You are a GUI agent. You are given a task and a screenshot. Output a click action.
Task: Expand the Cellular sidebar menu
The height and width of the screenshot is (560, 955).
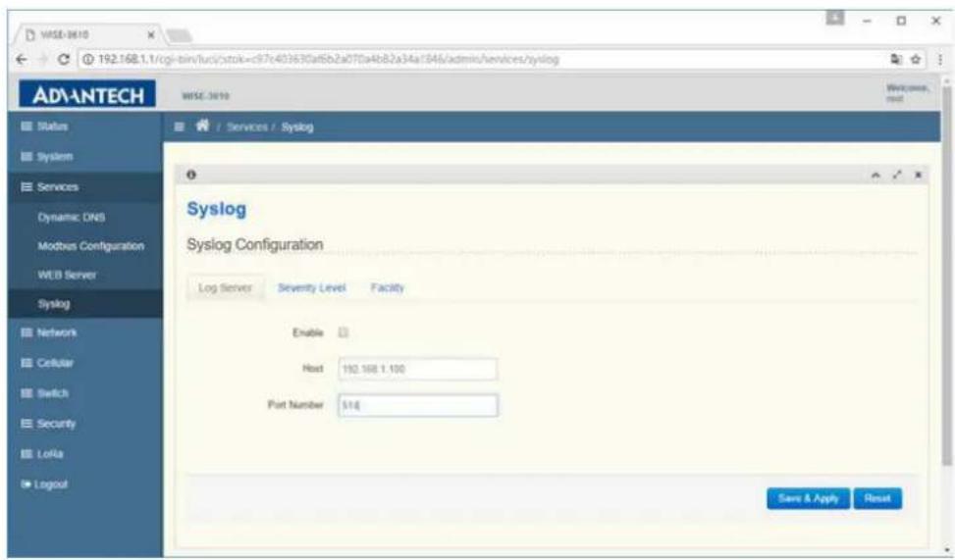(x=85, y=363)
